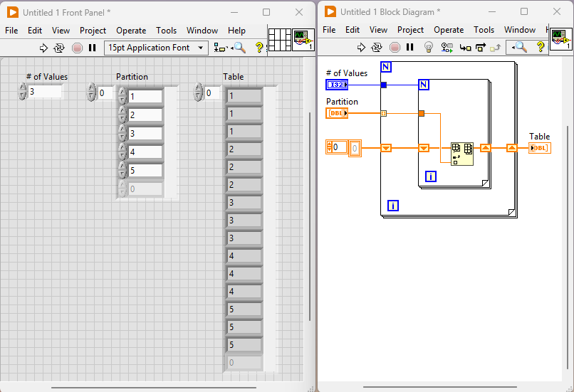The width and height of the screenshot is (574, 392).
Task: Click Step Over icon in Block Diagram
Action: coord(480,48)
